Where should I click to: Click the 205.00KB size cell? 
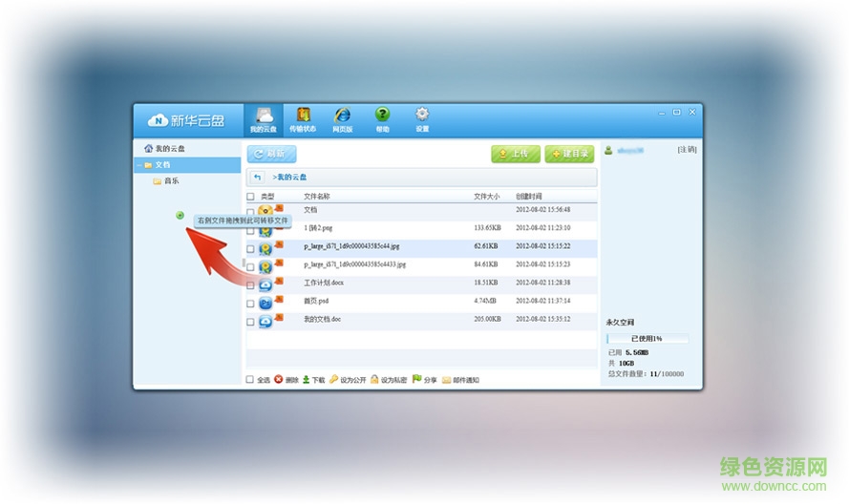coord(487,320)
